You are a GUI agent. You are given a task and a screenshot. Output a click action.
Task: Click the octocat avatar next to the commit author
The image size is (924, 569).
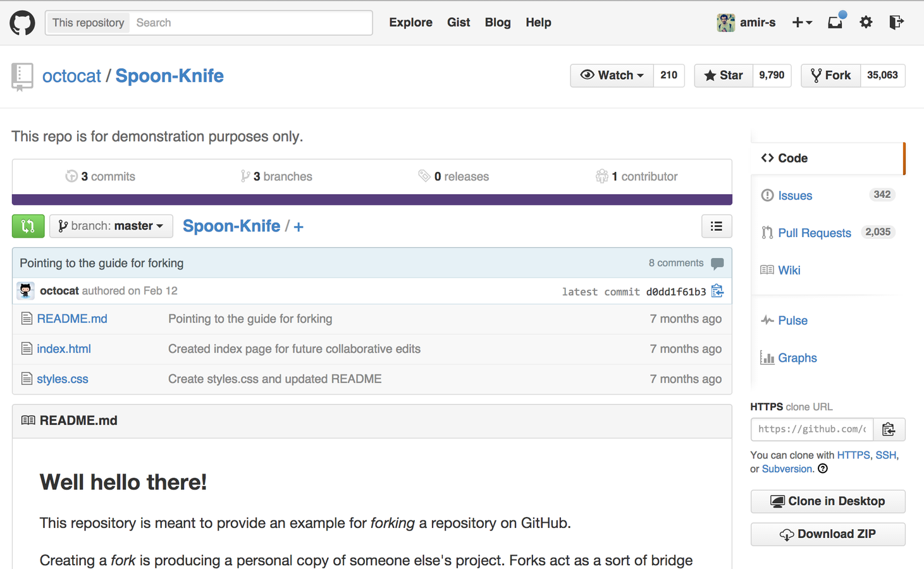click(x=25, y=291)
